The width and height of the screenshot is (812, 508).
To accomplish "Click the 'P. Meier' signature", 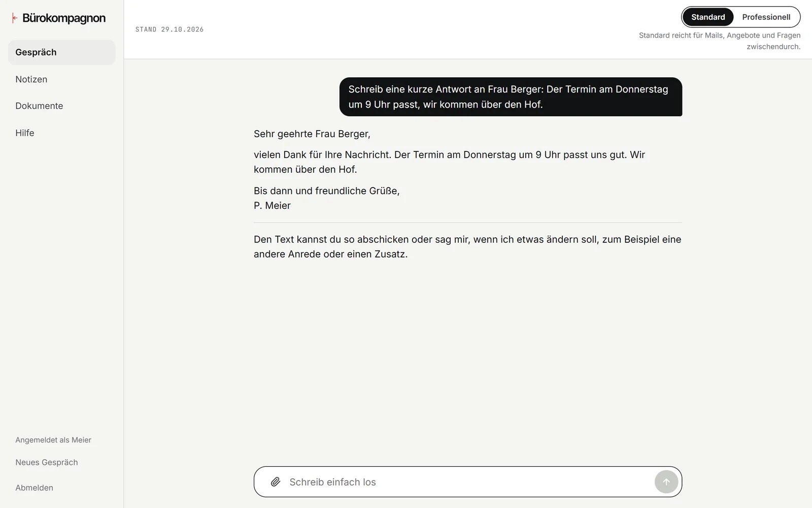I will tap(272, 205).
